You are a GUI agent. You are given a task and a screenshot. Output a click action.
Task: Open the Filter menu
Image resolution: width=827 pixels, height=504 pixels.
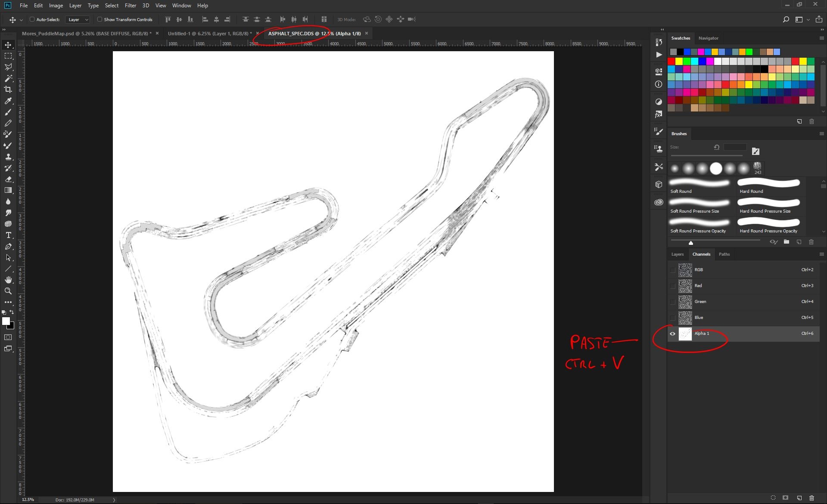click(131, 6)
